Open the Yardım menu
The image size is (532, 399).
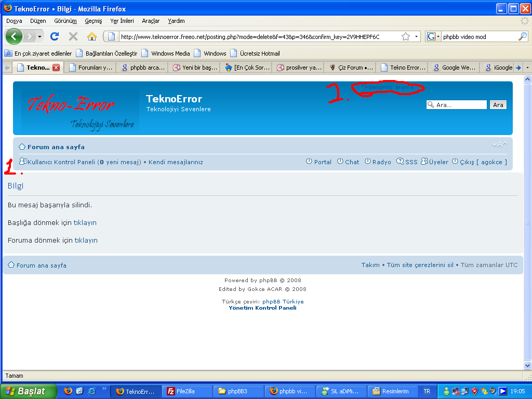(177, 21)
